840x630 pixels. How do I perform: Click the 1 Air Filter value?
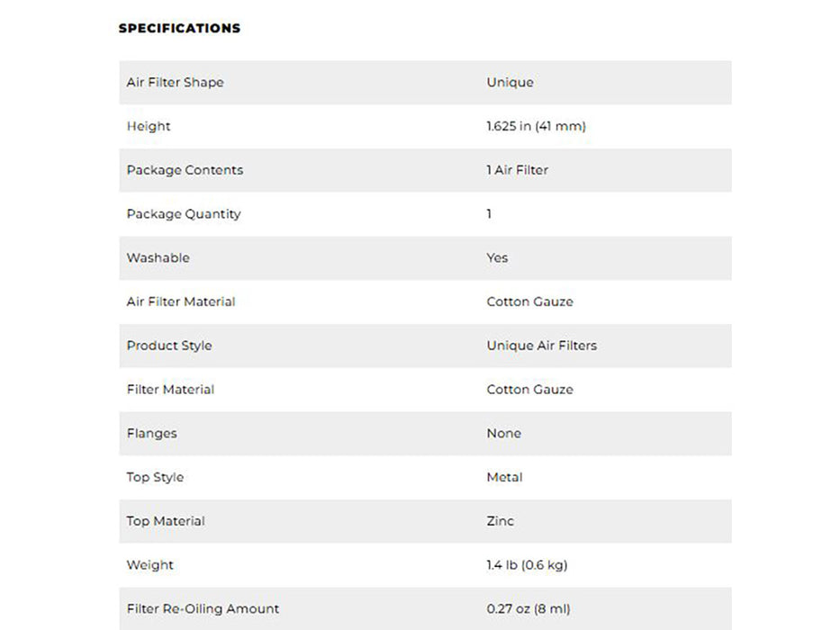click(518, 170)
